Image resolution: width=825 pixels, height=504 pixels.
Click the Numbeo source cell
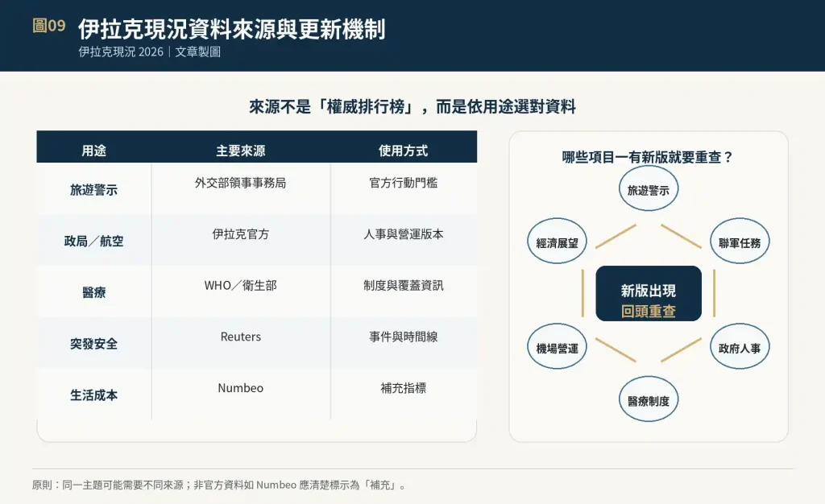point(240,388)
